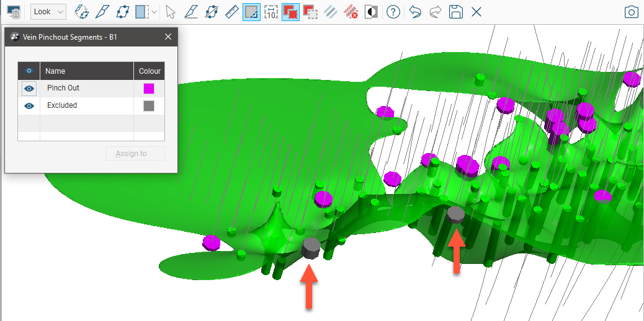
Task: Open the disabled Assign to dropdown
Action: pos(135,154)
